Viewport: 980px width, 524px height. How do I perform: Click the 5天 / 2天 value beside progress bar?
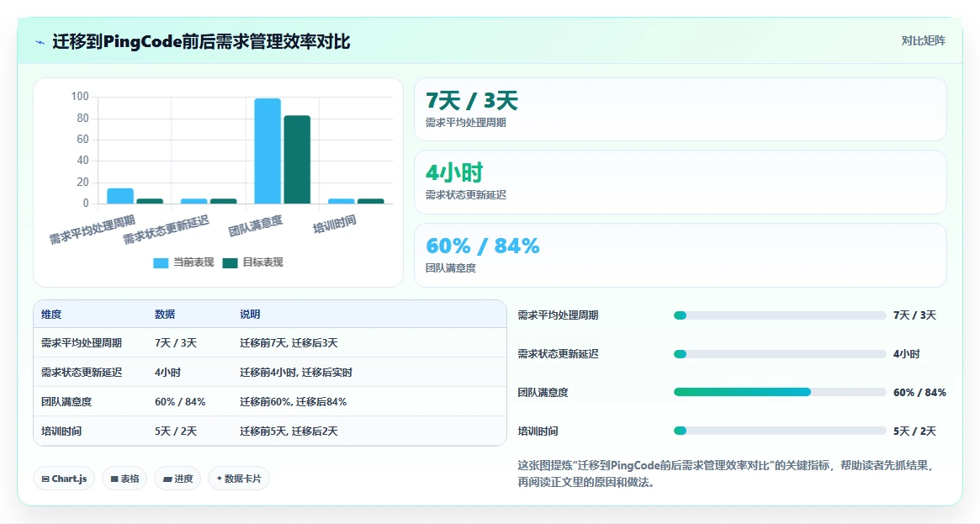pyautogui.click(x=914, y=431)
